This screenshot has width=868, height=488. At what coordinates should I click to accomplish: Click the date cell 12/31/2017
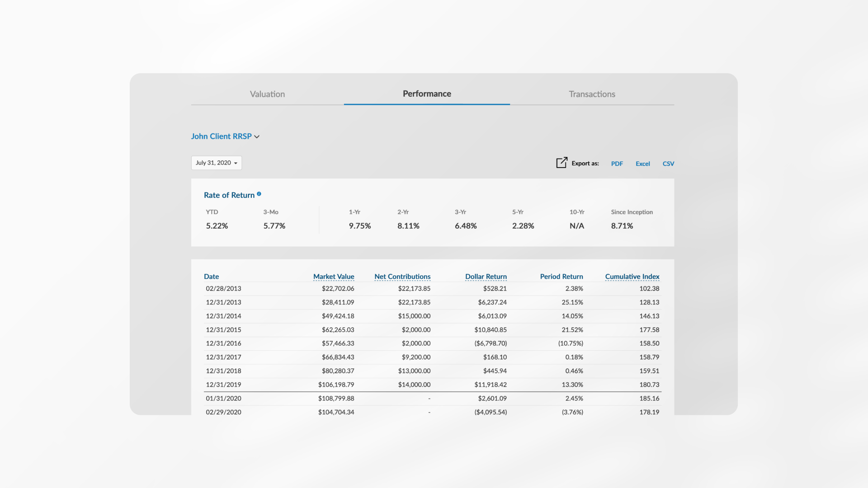point(223,357)
